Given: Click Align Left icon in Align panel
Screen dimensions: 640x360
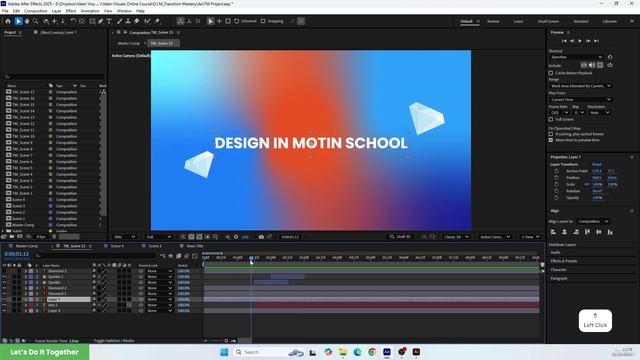Looking at the screenshot, I should 553,232.
